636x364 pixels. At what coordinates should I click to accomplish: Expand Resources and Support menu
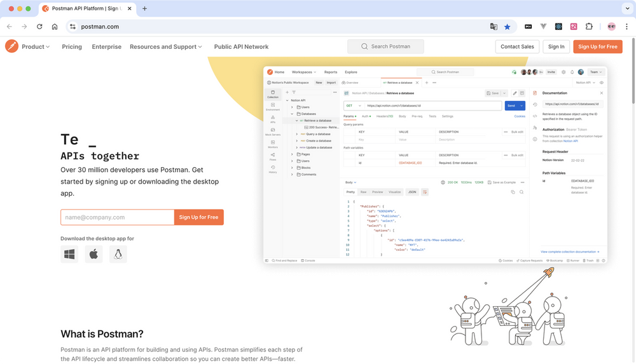click(x=165, y=46)
